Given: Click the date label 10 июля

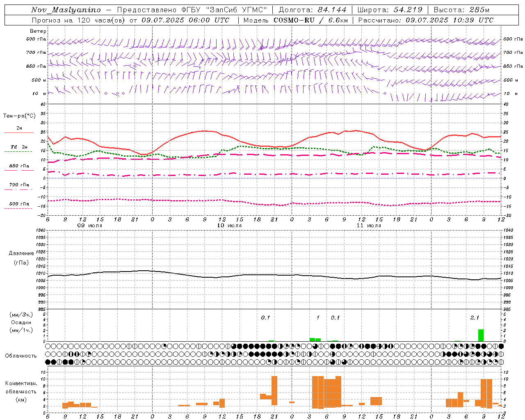Looking at the screenshot, I should [229, 226].
